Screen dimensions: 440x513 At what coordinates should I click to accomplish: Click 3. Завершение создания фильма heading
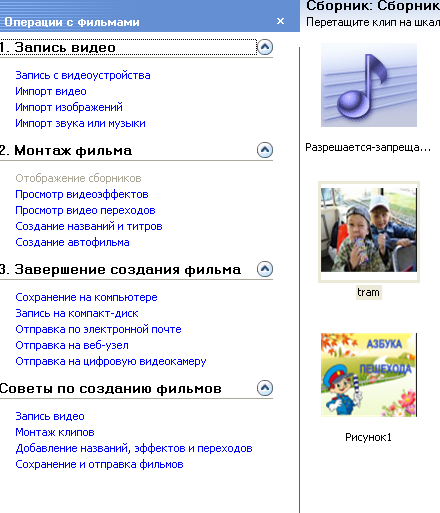pyautogui.click(x=120, y=269)
